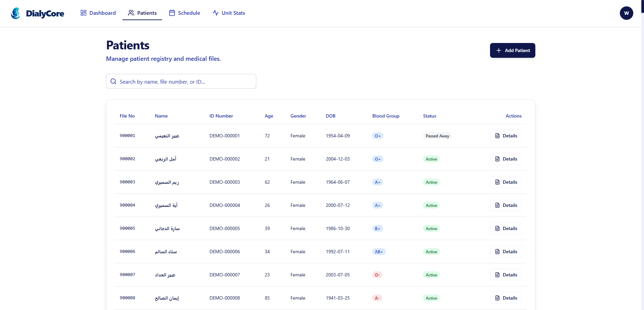The width and height of the screenshot is (644, 310).
Task: Click Active badge for patient 900002
Action: (431, 159)
